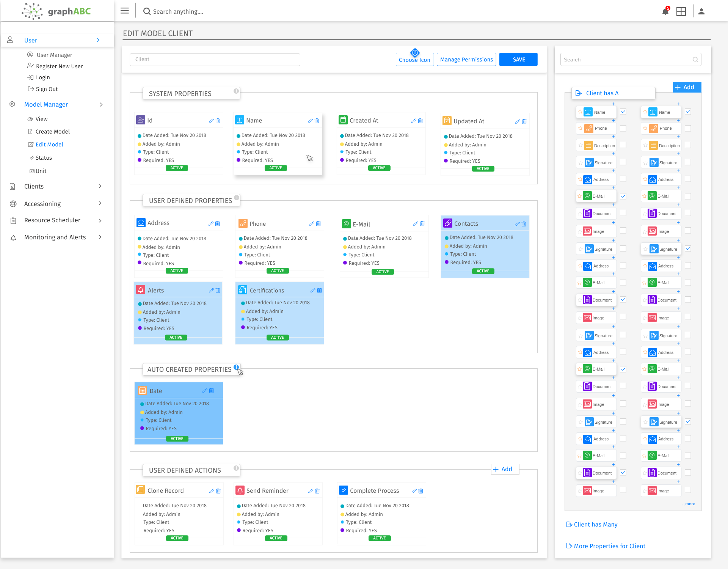The width and height of the screenshot is (728, 569).
Task: Click edit pencil on Complete Process card
Action: point(414,491)
